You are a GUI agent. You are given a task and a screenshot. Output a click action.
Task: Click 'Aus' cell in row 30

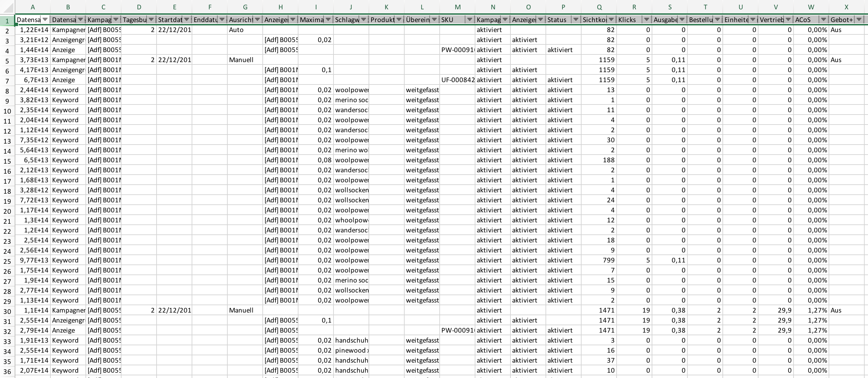point(846,310)
